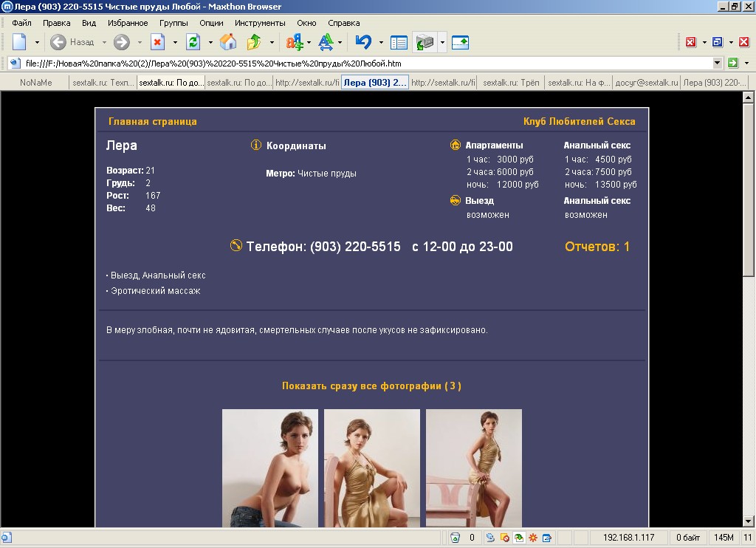Open the address bar history dropdown
This screenshot has width=756, height=548.
point(717,64)
